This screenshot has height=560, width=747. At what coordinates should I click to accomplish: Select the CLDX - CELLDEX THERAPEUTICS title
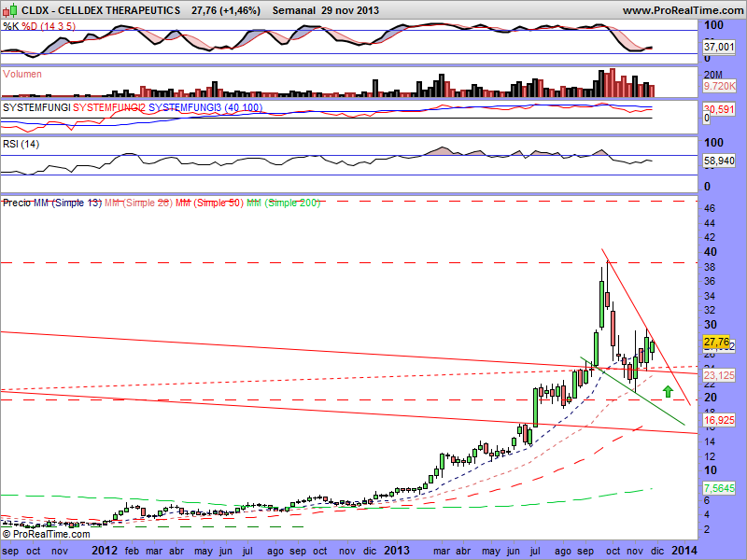[x=101, y=10]
